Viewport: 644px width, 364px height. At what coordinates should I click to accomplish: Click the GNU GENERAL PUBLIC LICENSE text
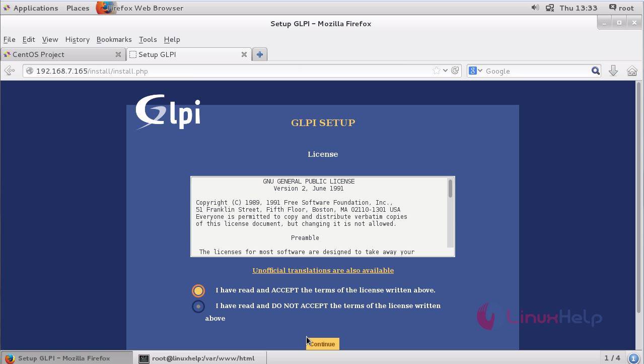tap(309, 181)
